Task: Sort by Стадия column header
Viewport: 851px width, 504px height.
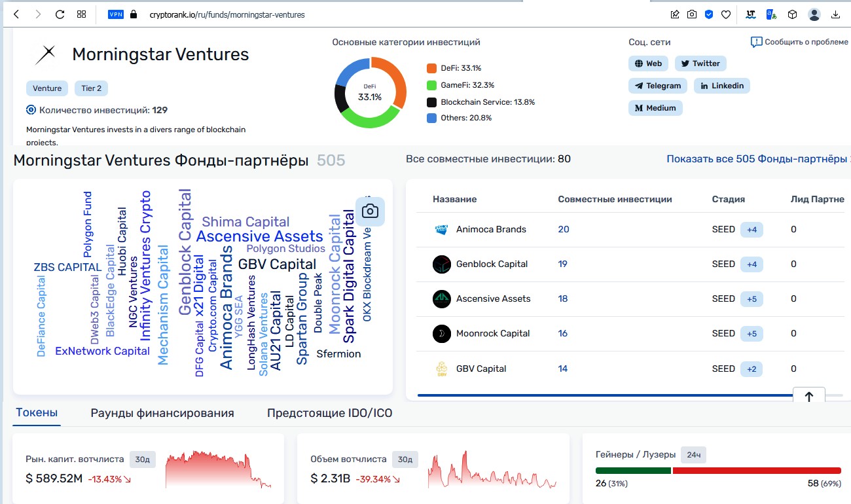Action: tap(729, 199)
